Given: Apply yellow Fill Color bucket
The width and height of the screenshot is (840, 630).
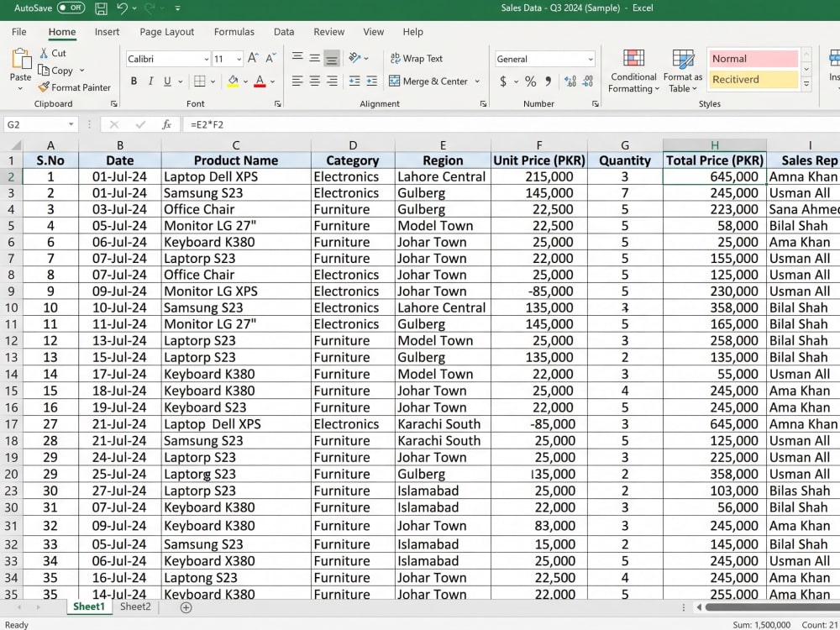Looking at the screenshot, I should (233, 81).
